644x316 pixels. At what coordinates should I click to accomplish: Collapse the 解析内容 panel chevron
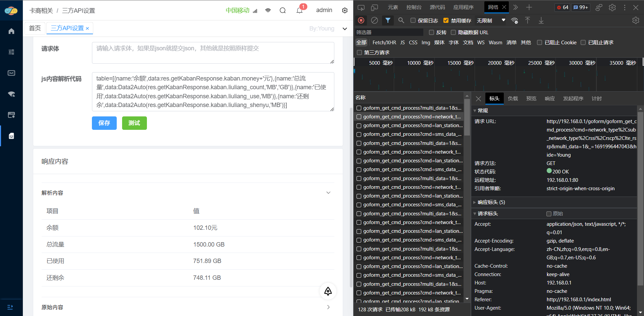click(328, 193)
